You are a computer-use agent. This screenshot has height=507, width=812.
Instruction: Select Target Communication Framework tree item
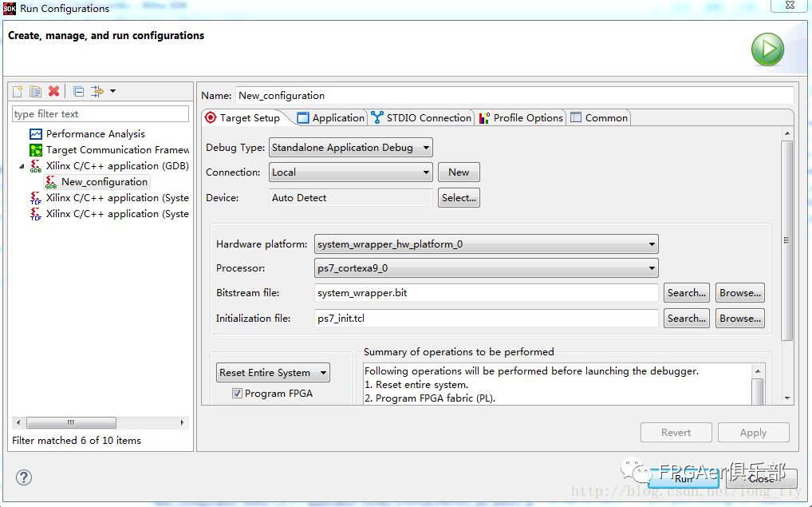pos(117,150)
